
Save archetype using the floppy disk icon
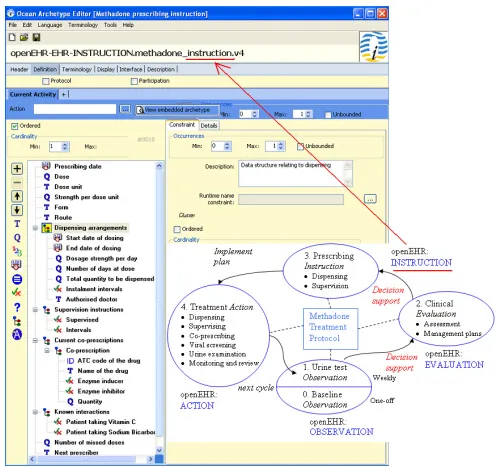click(x=36, y=37)
